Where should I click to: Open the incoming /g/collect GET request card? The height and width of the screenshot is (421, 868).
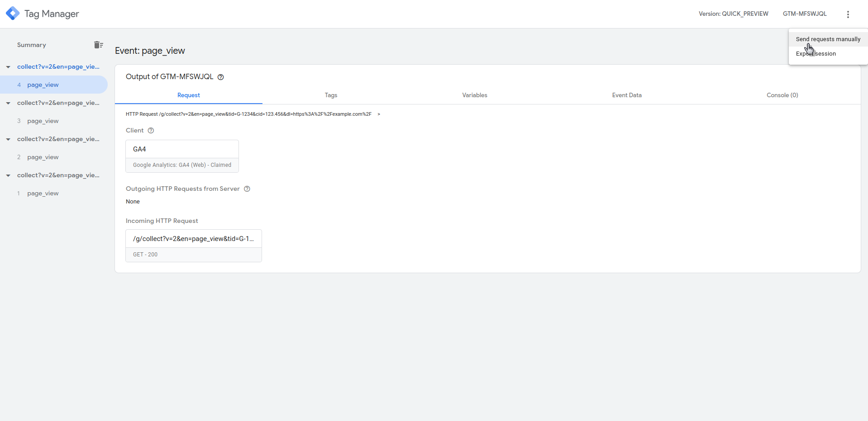pos(193,246)
